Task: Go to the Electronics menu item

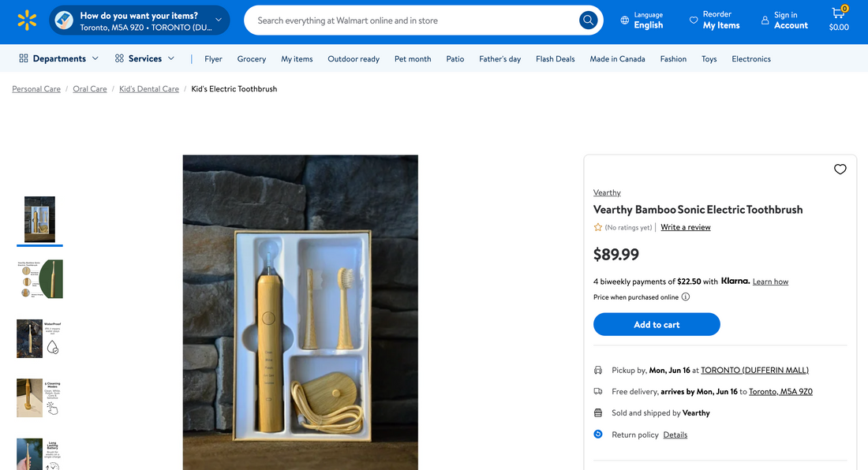Action: (750, 59)
